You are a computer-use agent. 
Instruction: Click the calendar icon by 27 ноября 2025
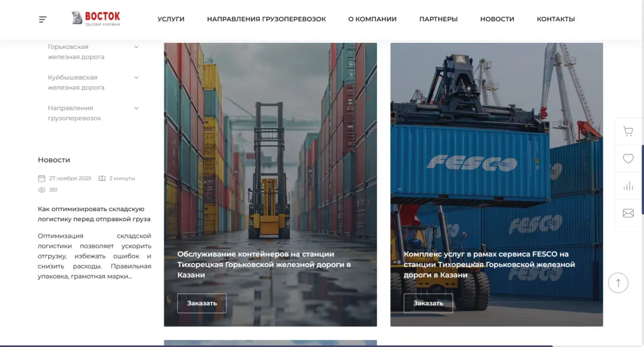pyautogui.click(x=42, y=178)
